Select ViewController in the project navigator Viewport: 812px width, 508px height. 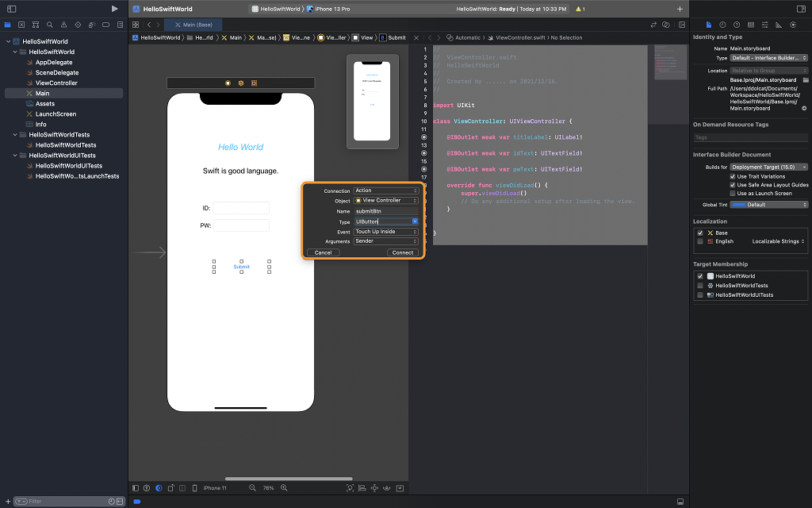click(56, 83)
